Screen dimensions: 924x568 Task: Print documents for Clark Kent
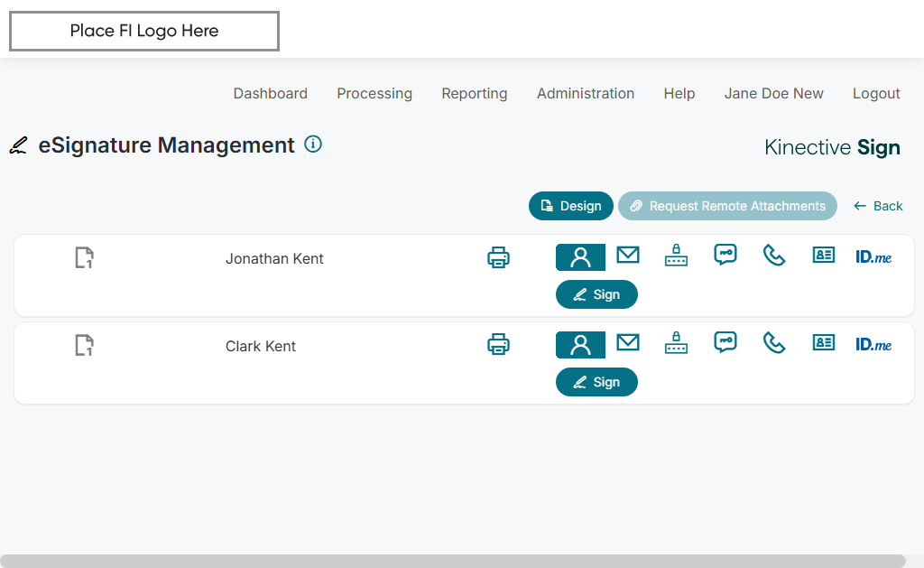click(498, 344)
